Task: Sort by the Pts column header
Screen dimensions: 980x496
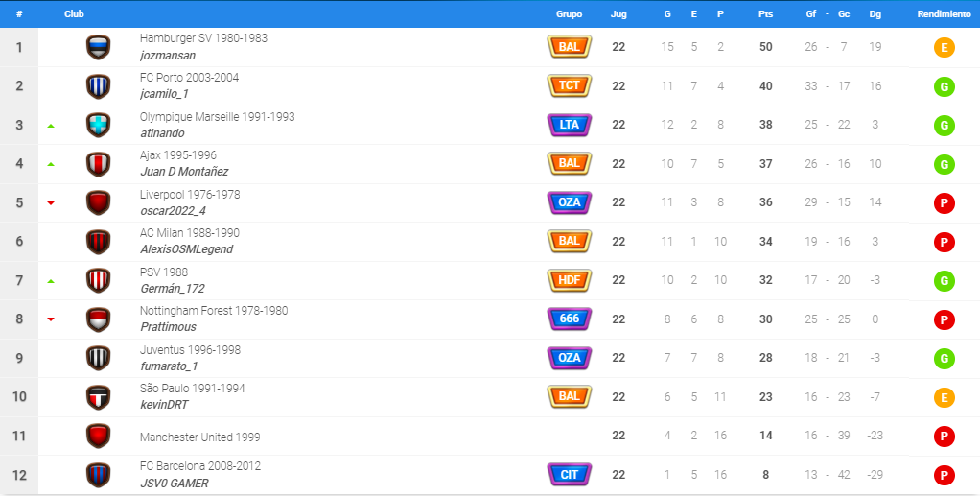Action: pos(765,13)
